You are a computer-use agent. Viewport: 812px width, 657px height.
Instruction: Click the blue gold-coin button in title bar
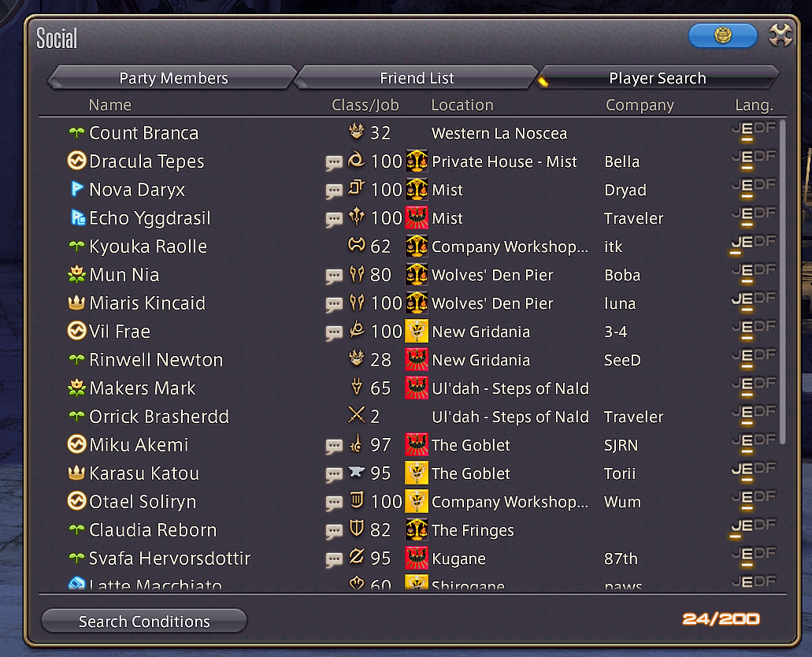coord(722,35)
